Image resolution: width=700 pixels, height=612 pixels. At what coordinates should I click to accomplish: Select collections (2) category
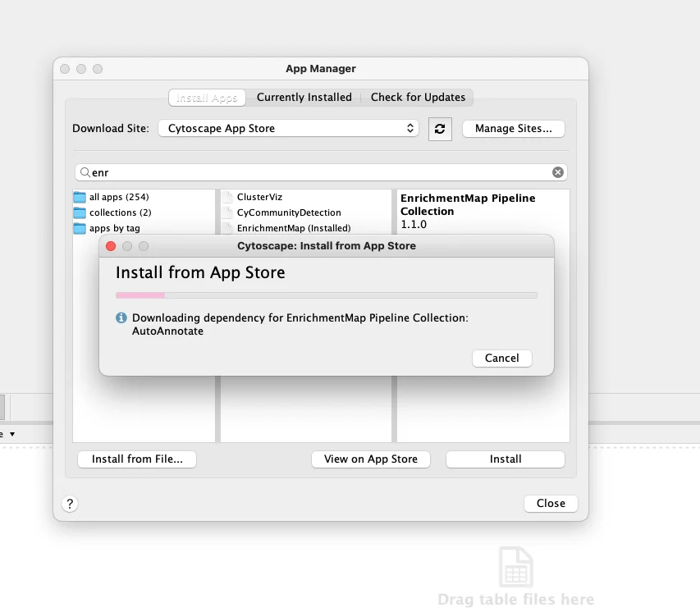(x=120, y=212)
